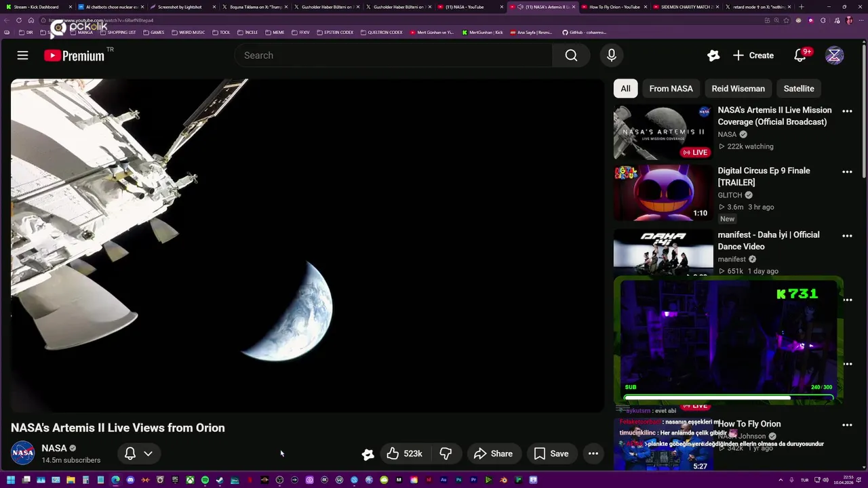The height and width of the screenshot is (488, 868).
Task: Open File Explorer from the taskbar
Action: (x=71, y=480)
